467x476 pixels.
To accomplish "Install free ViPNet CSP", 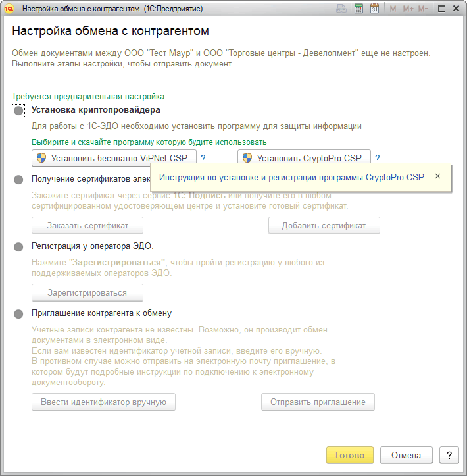I will pos(114,158).
